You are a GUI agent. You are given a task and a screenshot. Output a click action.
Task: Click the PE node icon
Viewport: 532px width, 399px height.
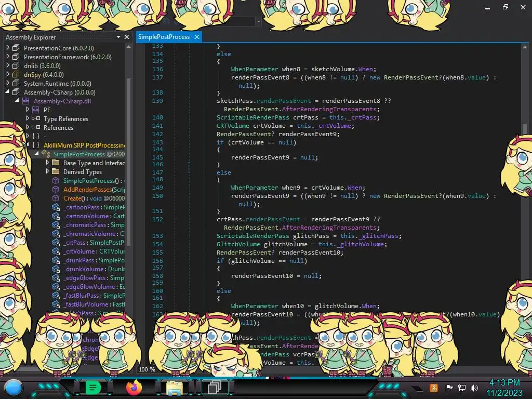(36, 110)
